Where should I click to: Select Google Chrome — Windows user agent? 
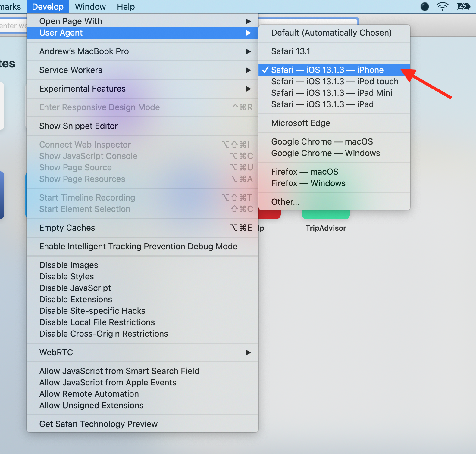[x=334, y=153]
